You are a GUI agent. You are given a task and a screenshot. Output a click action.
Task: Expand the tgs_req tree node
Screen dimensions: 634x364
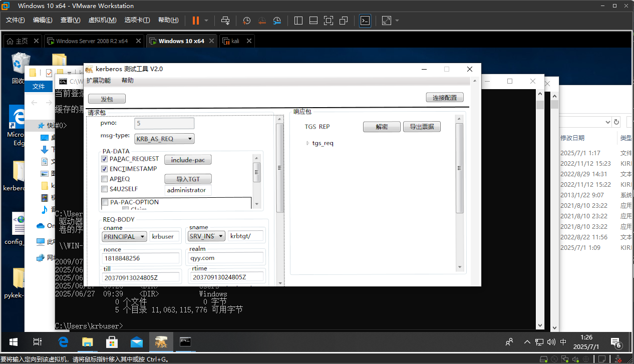coord(308,143)
